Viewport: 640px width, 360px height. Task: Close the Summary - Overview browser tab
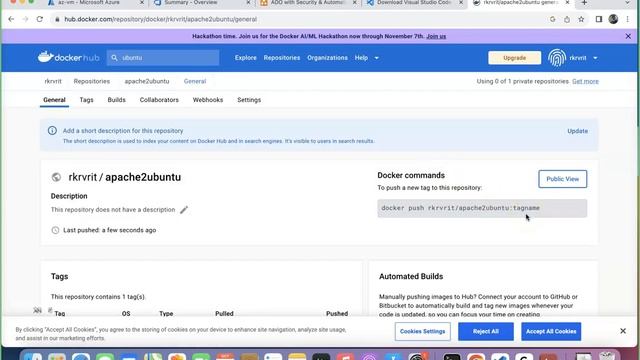[x=248, y=3]
